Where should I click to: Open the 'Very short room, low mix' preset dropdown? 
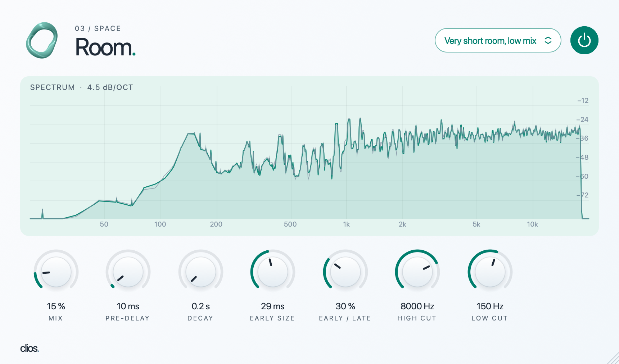tap(498, 40)
